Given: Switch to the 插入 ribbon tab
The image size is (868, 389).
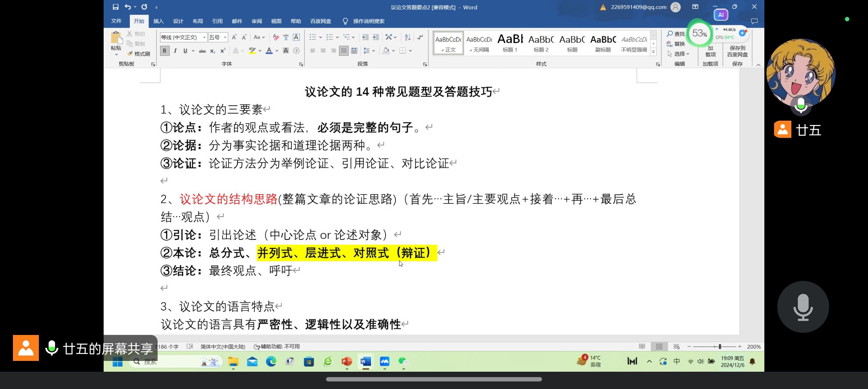Looking at the screenshot, I should (x=158, y=21).
